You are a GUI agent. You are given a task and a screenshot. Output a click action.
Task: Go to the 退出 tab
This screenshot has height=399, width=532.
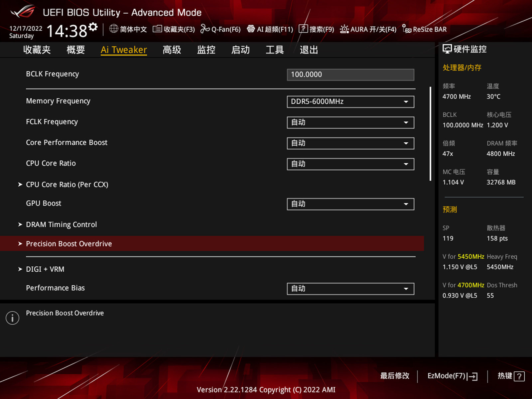pos(309,50)
